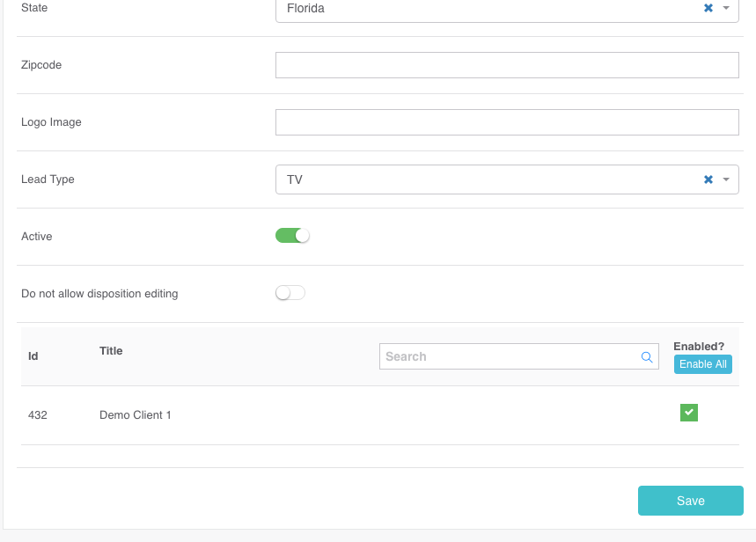Image resolution: width=756 pixels, height=542 pixels.
Task: Expand the State dropdown arrow
Action: click(x=726, y=8)
